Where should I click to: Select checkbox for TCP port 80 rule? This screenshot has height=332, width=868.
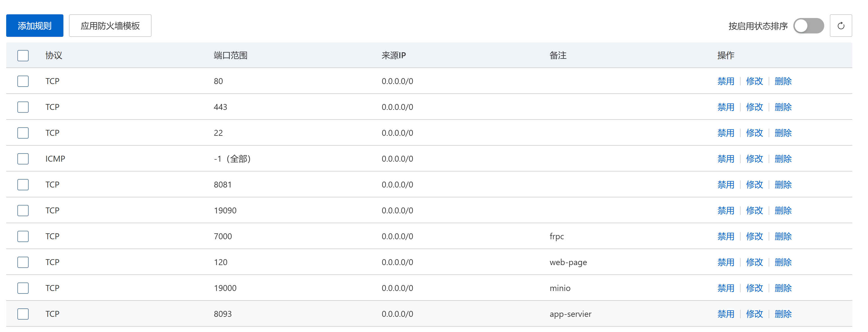coord(23,81)
